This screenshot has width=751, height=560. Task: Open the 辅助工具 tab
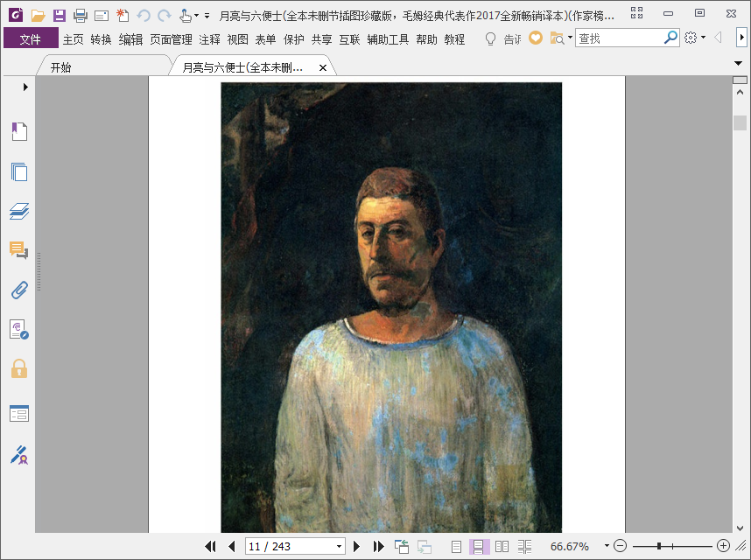point(388,39)
